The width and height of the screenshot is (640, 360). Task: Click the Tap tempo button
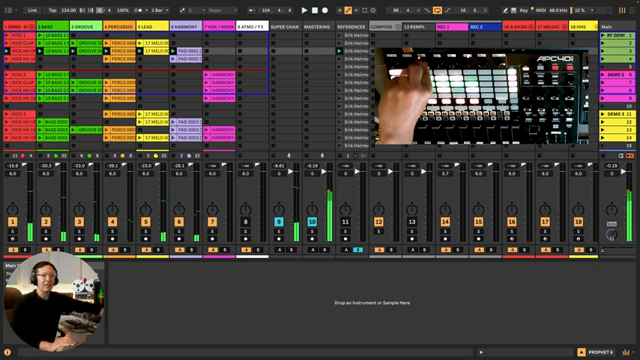click(x=53, y=10)
